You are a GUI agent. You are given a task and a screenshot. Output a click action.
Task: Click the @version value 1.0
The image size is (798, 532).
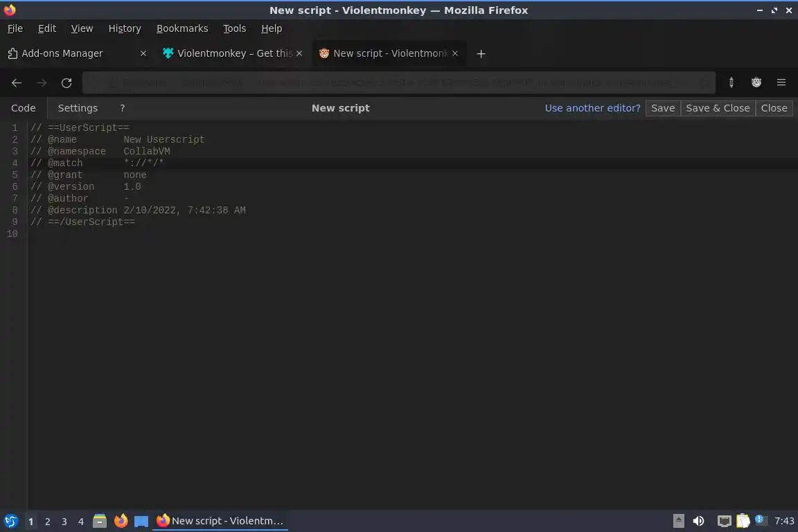click(132, 186)
